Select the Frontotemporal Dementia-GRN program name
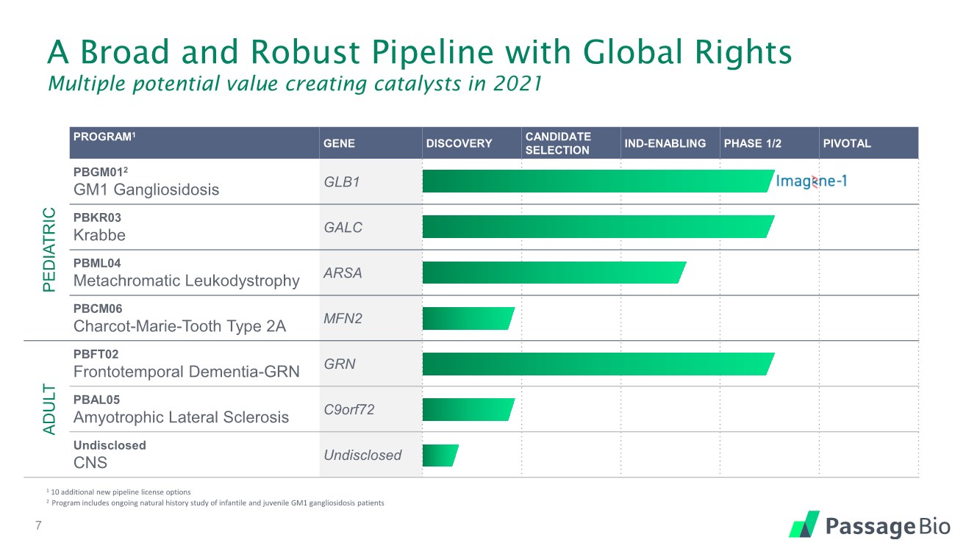The image size is (980, 551). click(x=187, y=372)
